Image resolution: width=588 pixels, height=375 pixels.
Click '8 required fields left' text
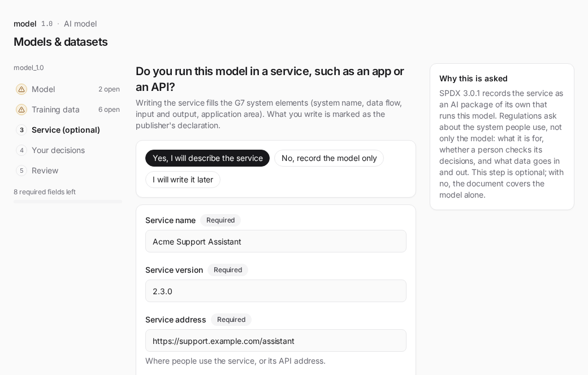click(45, 192)
